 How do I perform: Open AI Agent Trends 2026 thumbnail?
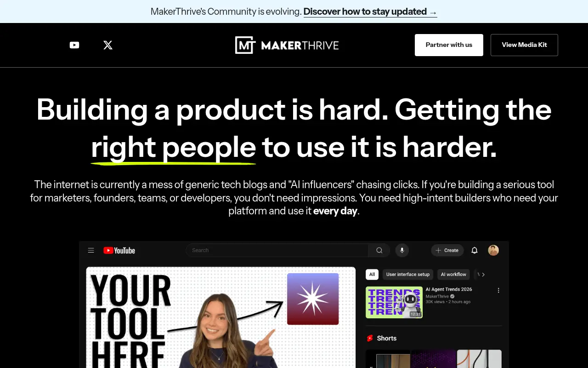tap(394, 302)
